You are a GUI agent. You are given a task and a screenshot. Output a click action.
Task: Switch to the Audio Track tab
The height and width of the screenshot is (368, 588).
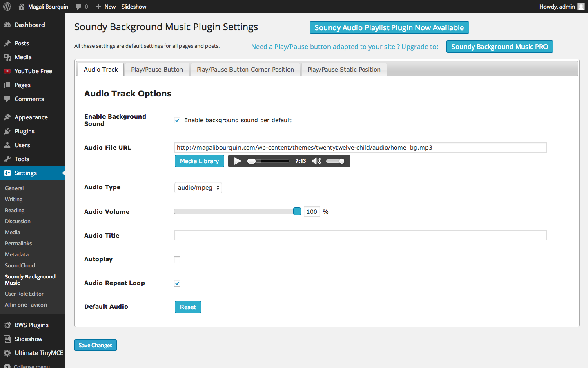[x=101, y=70]
